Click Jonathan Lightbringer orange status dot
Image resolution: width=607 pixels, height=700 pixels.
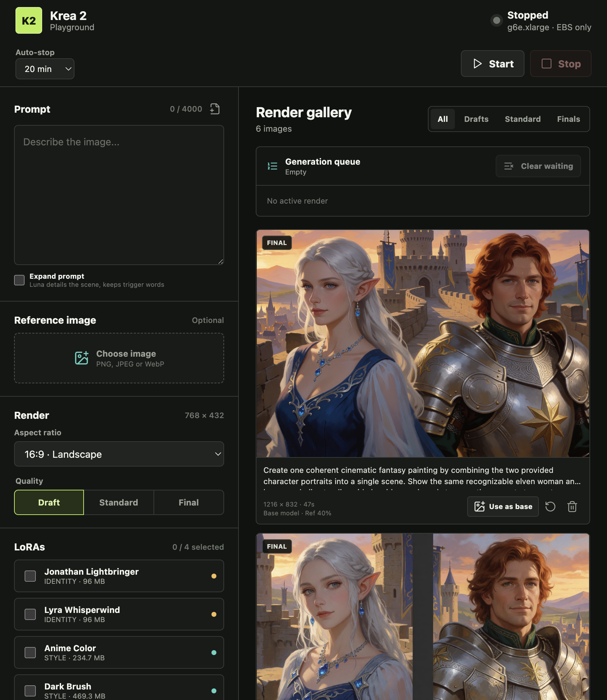click(214, 576)
